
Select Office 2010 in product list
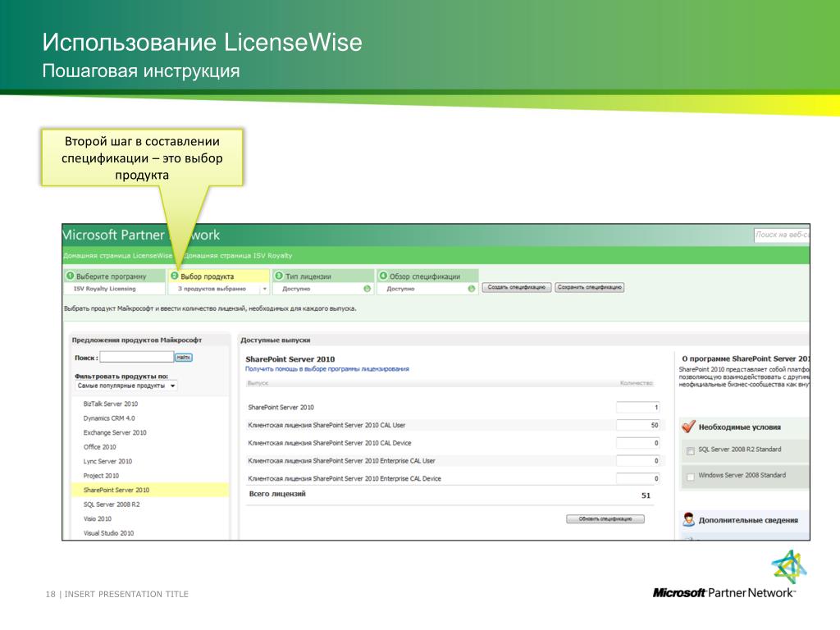click(x=99, y=447)
